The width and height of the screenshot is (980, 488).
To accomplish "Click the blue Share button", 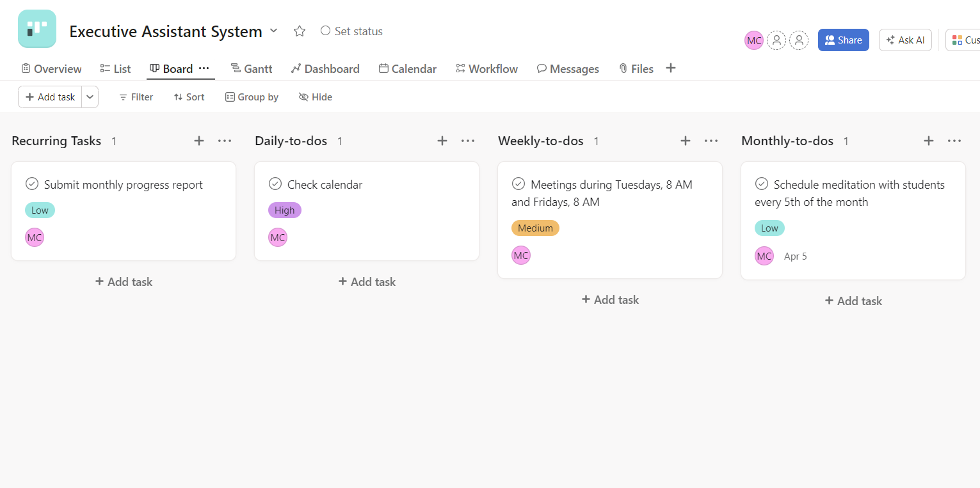I will coord(843,40).
